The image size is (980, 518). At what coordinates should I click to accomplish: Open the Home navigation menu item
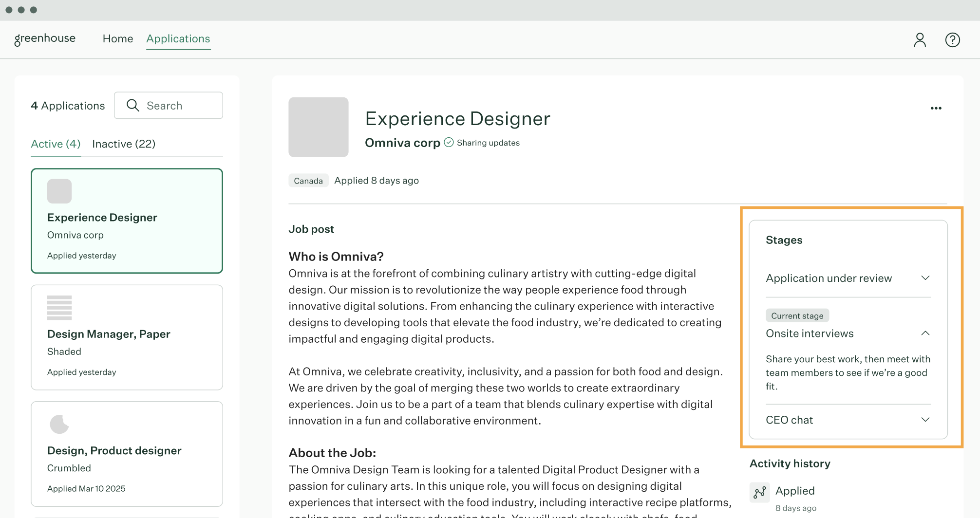(117, 38)
